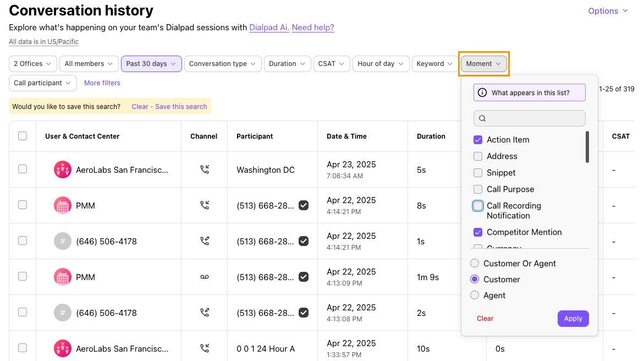Click the incoming call icon in the 10s row
Screen dimensions: 644x361
205,348
